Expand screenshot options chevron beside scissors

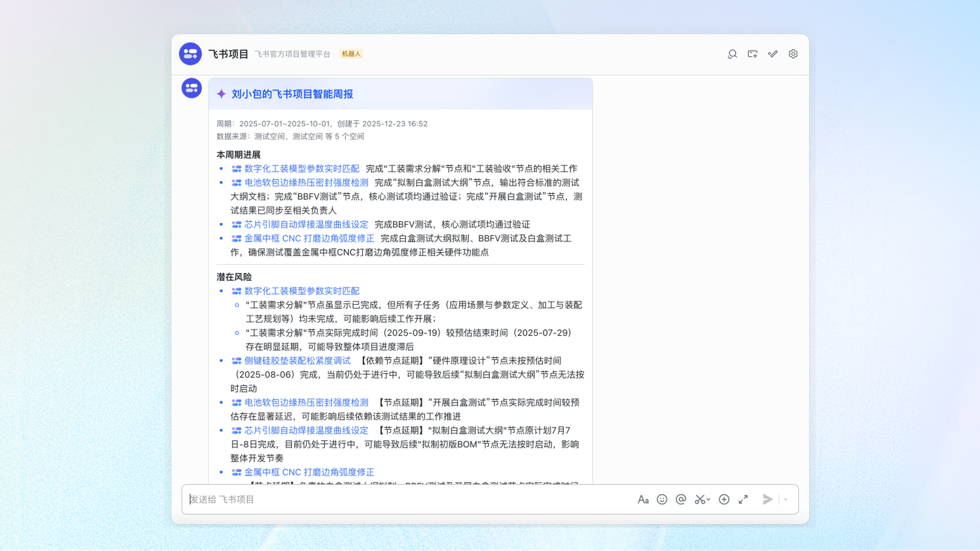(708, 499)
